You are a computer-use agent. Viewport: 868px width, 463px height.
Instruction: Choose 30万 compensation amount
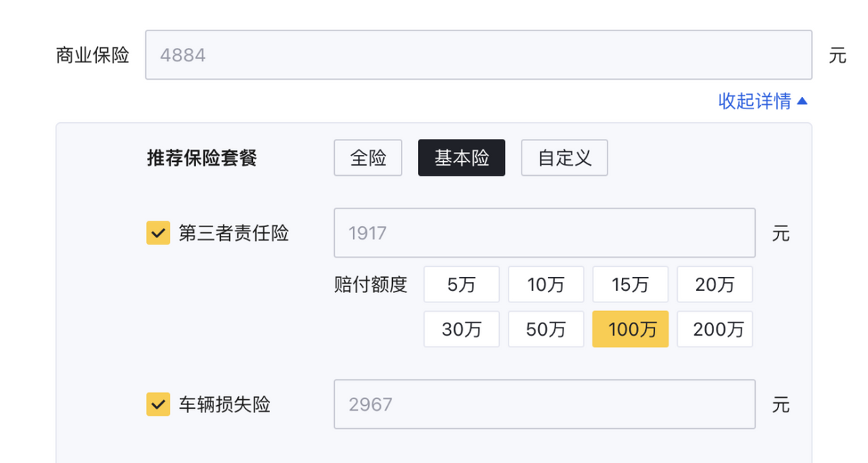click(x=461, y=329)
